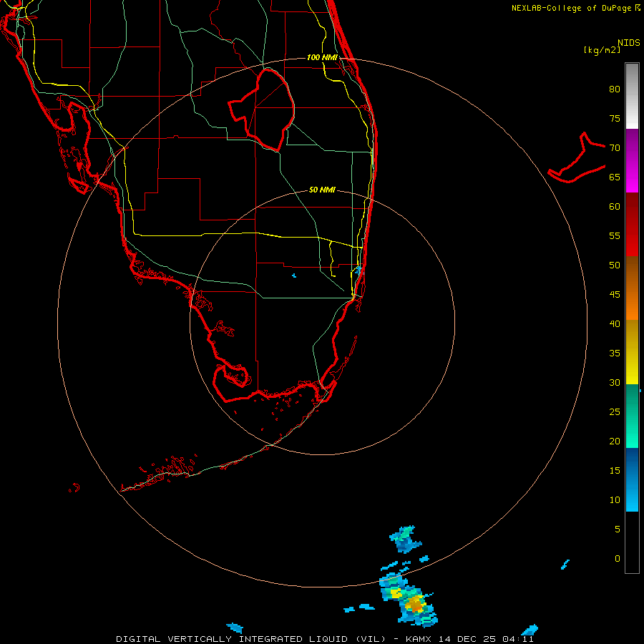Image resolution: width=644 pixels, height=644 pixels.
Task: Click the 14 DEC 25 date in caption
Action: [468, 639]
